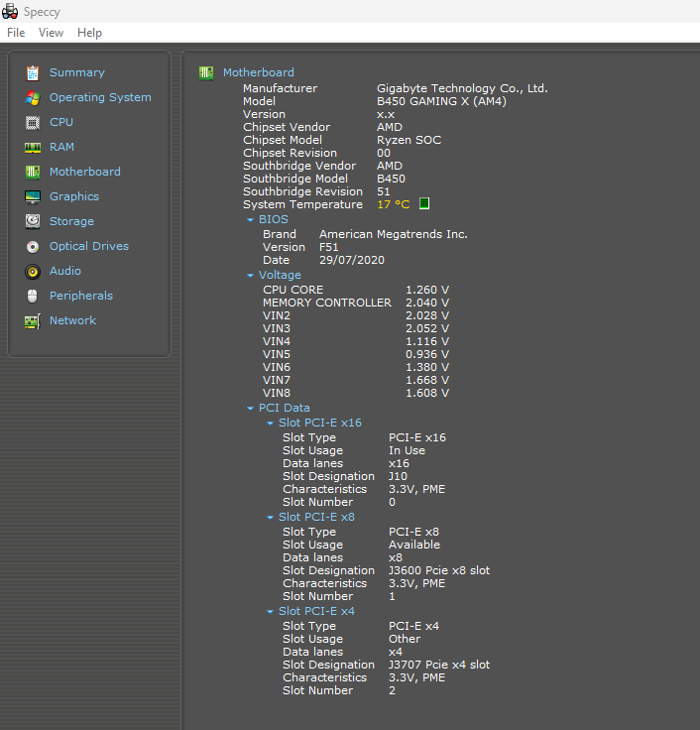
Task: Click the Operating System Windows flag icon
Action: click(33, 98)
